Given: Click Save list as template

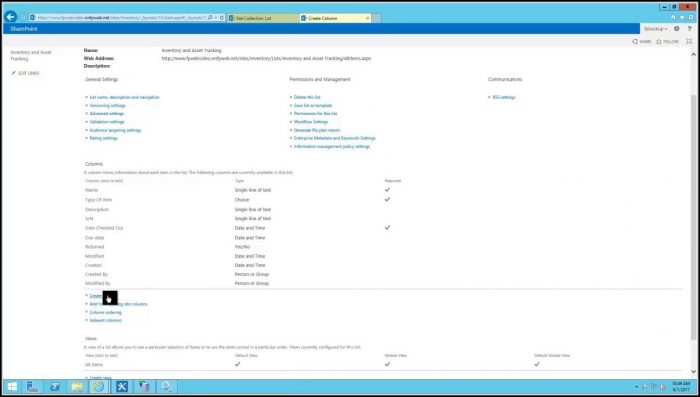Looking at the screenshot, I should [x=313, y=106].
